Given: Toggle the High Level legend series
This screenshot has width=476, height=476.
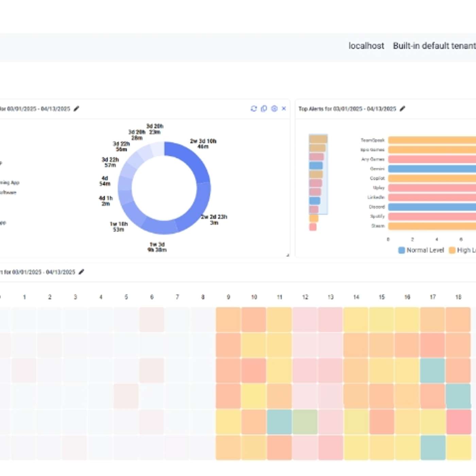Looking at the screenshot, I should tap(462, 250).
